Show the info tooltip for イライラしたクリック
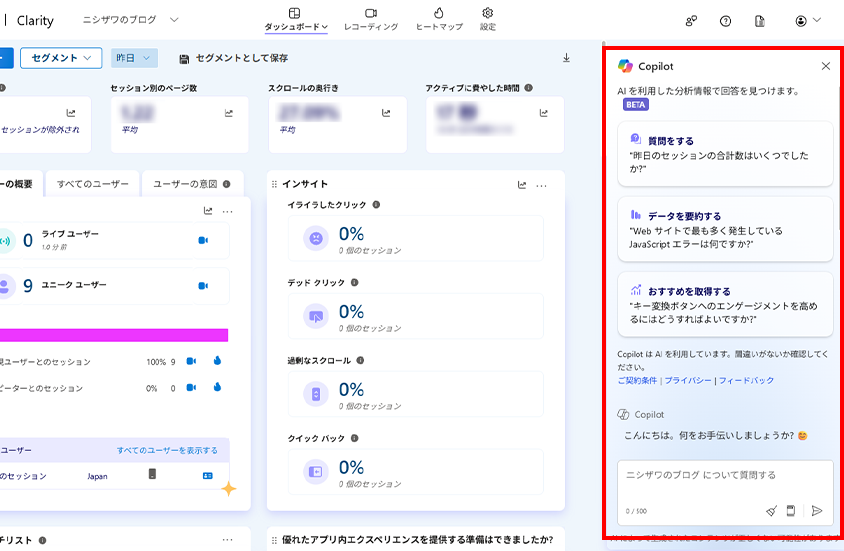The image size is (844, 551). (376, 204)
